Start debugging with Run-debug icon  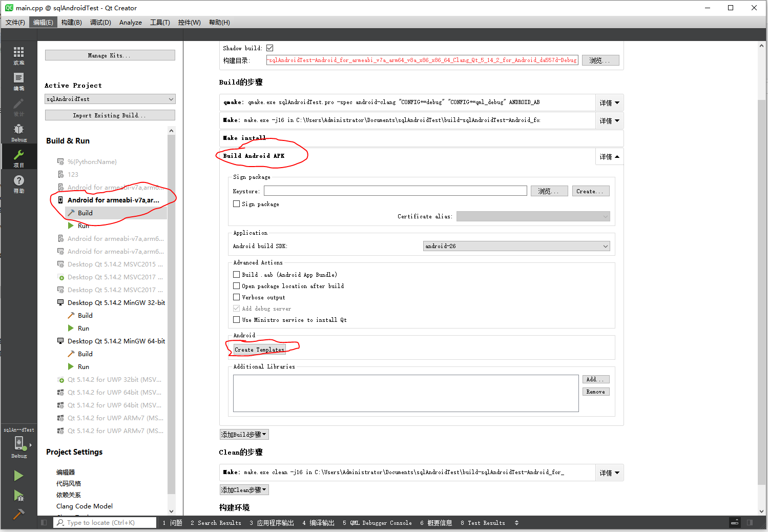pos(18,495)
